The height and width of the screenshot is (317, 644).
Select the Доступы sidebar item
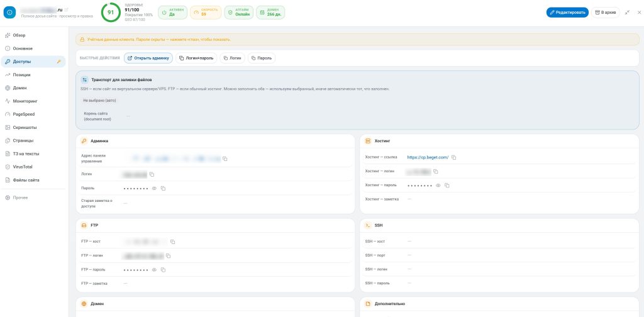click(x=33, y=62)
